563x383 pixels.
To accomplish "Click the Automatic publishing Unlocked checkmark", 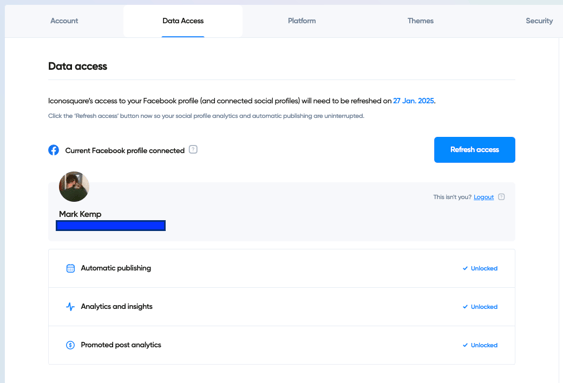I will point(465,268).
